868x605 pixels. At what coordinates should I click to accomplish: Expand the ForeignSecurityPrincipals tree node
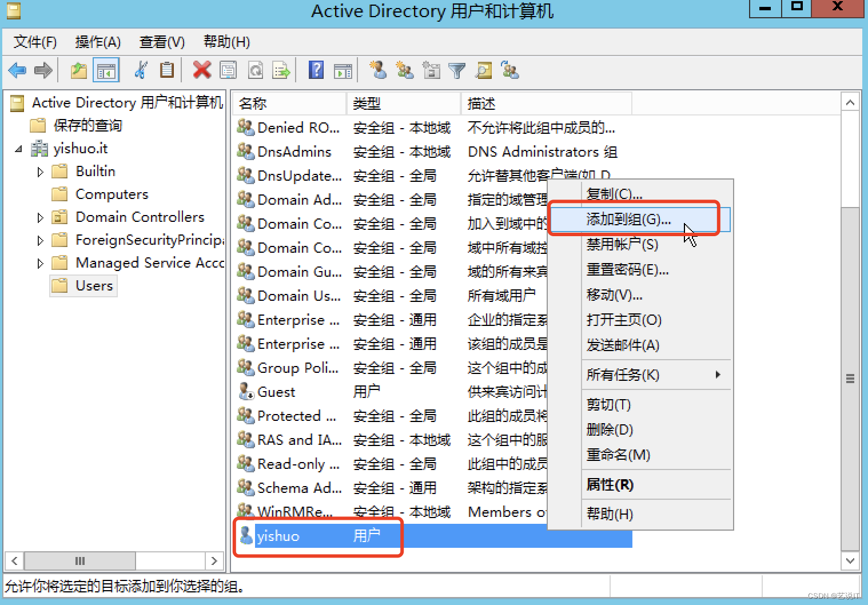(x=40, y=241)
